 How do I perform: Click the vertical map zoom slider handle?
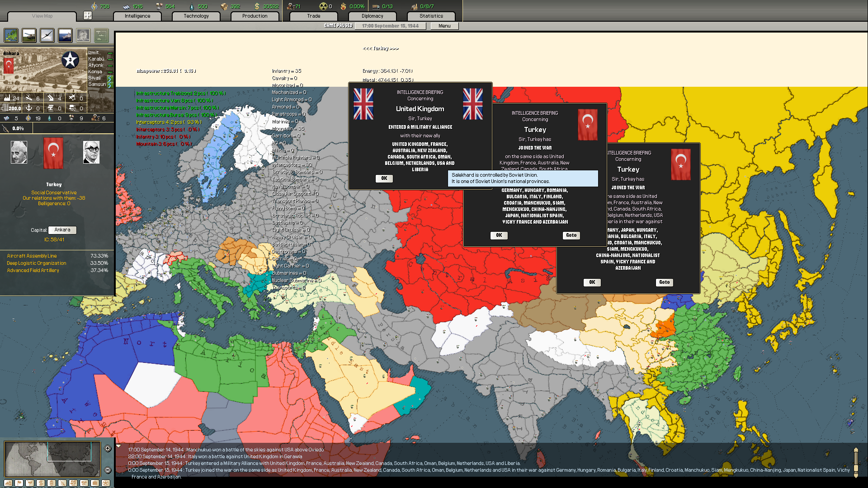click(x=857, y=468)
